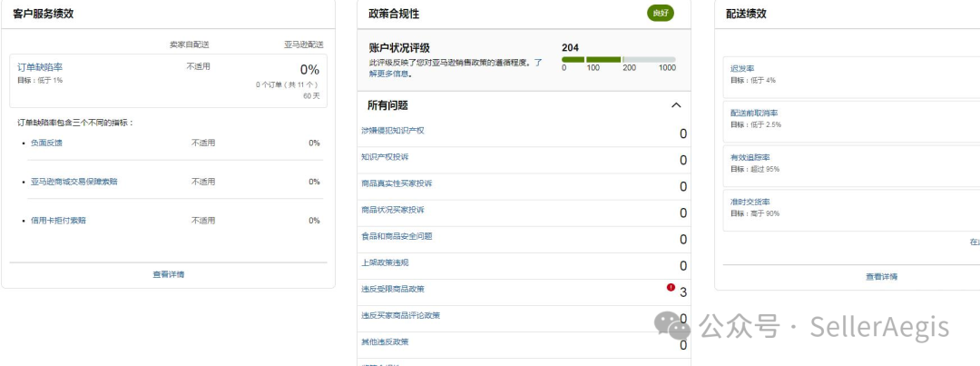Click the 0 count for 知识产权投诉
This screenshot has width=980, height=366.
coord(683,160)
